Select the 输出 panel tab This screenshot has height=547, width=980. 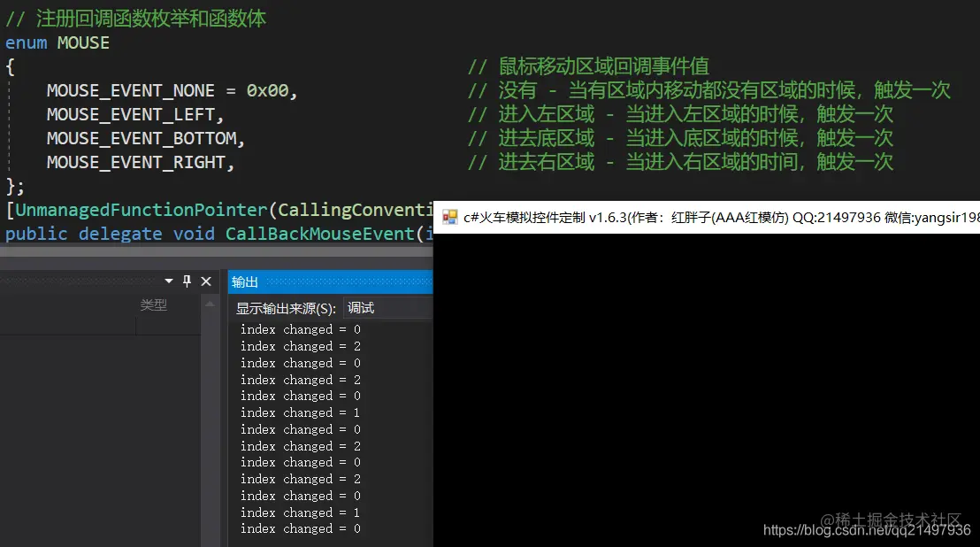245,281
